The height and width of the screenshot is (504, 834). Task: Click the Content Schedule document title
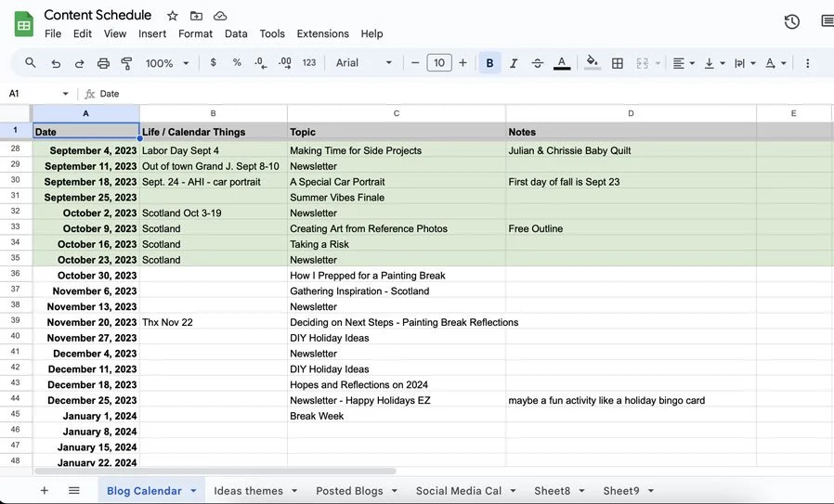[98, 15]
